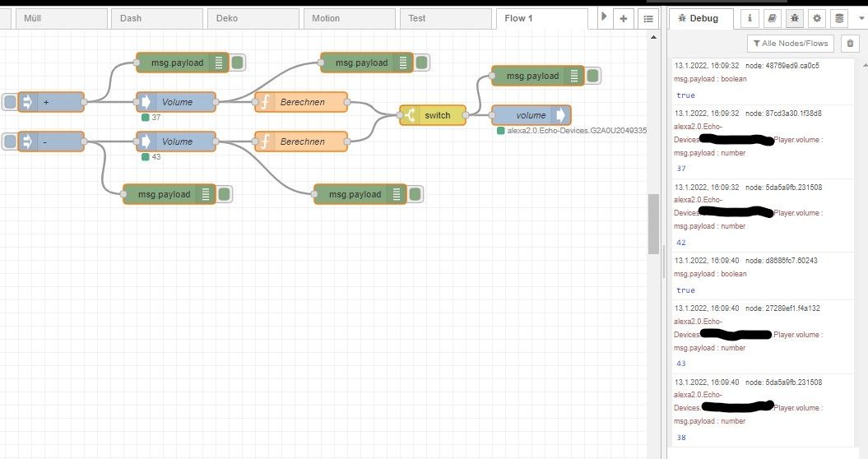The image size is (868, 459).
Task: Trigger the - inject node button
Action: (10, 141)
